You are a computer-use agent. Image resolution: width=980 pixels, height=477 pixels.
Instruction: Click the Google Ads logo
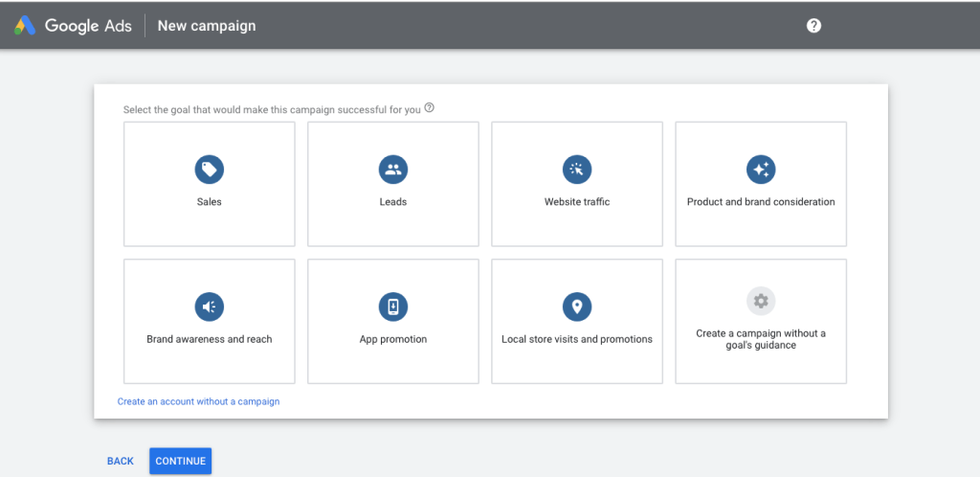click(73, 26)
